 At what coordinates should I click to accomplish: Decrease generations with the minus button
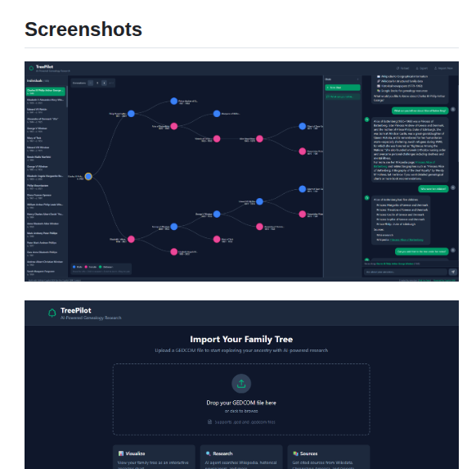(x=91, y=83)
